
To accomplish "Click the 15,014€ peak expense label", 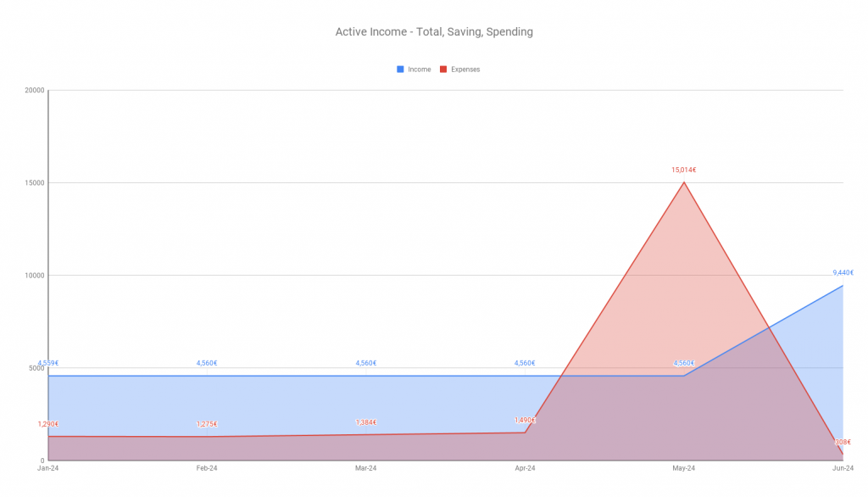I will pyautogui.click(x=684, y=170).
